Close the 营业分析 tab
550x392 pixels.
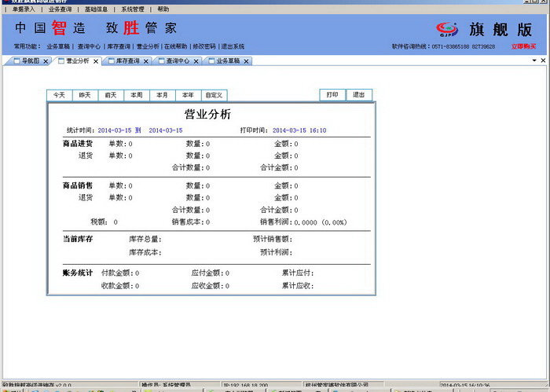tap(96, 61)
